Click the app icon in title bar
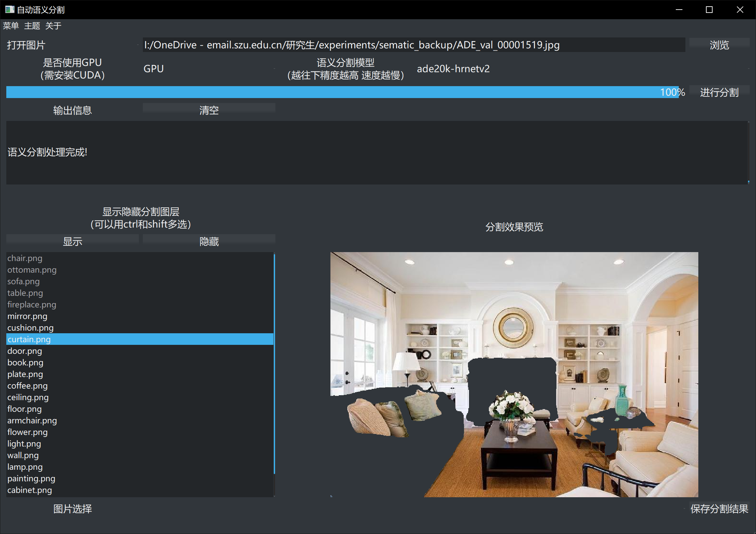The image size is (756, 534). (9, 10)
